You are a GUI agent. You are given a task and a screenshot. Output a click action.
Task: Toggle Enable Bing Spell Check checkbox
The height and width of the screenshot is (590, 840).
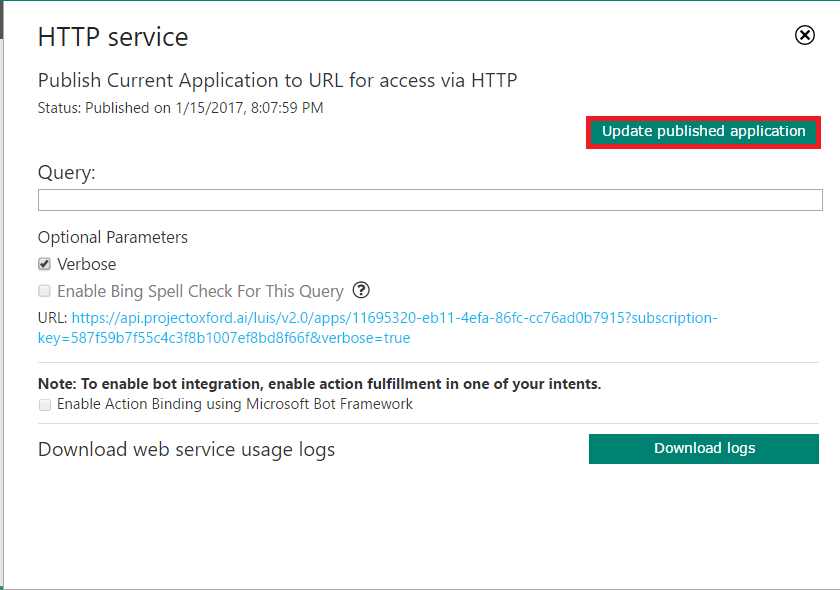pyautogui.click(x=44, y=291)
